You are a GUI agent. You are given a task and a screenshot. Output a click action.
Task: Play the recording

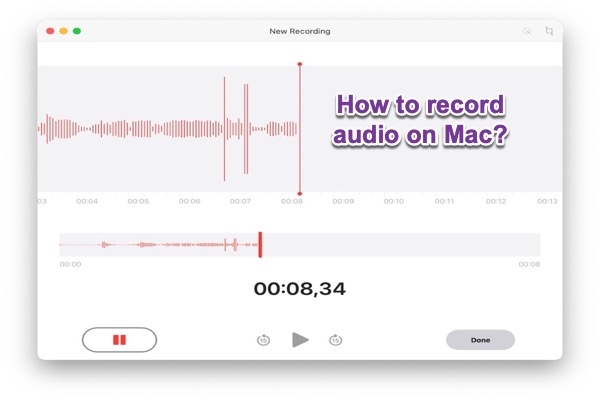(300, 340)
